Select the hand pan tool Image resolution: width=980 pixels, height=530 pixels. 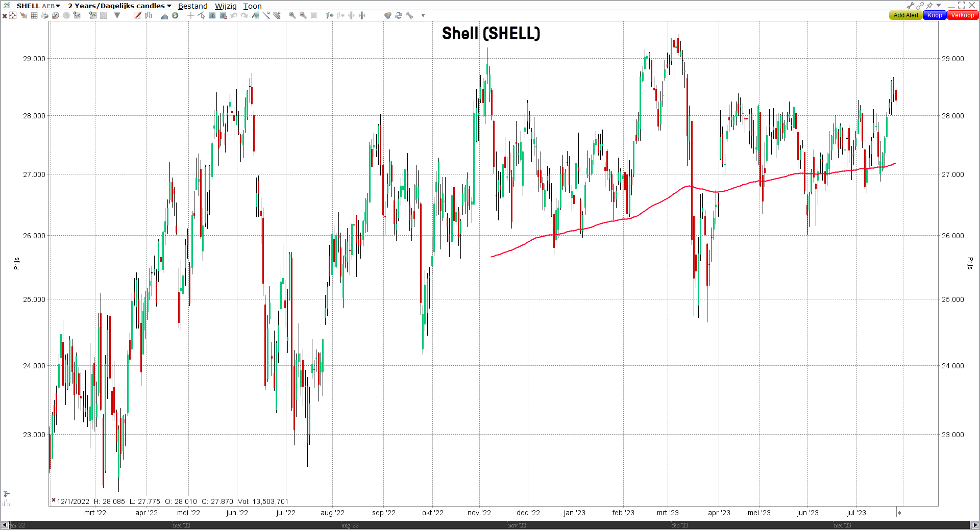[23, 15]
